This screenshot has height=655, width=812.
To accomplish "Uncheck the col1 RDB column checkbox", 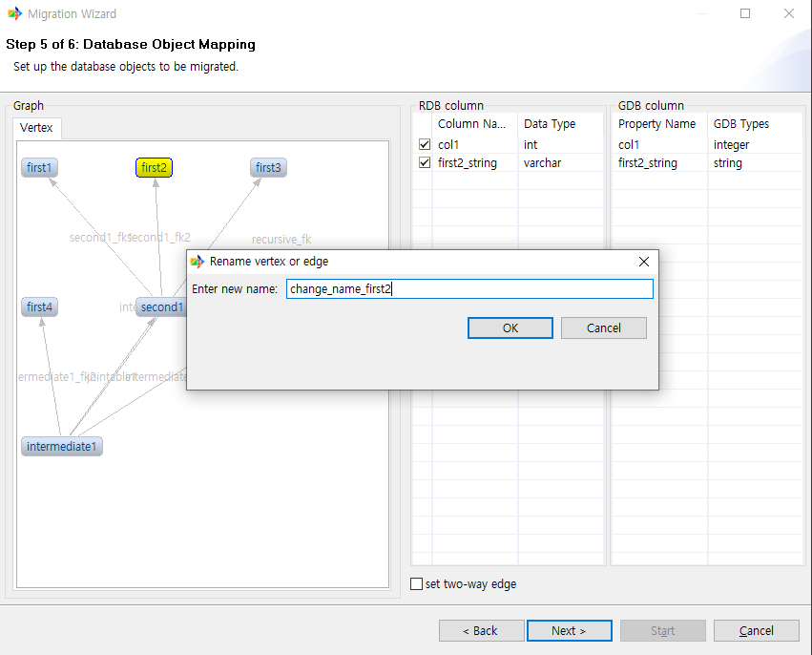I will [x=424, y=144].
